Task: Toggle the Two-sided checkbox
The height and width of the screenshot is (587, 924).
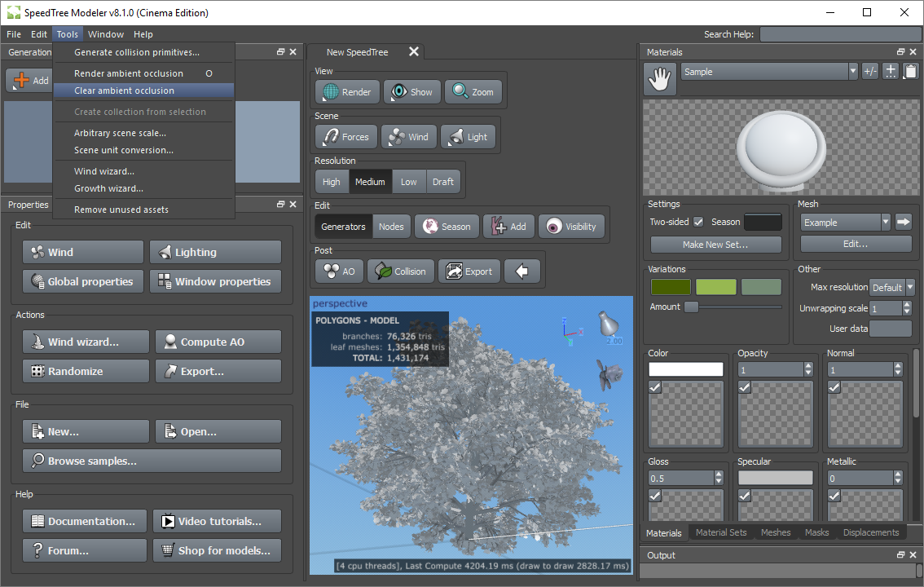Action: (x=698, y=222)
